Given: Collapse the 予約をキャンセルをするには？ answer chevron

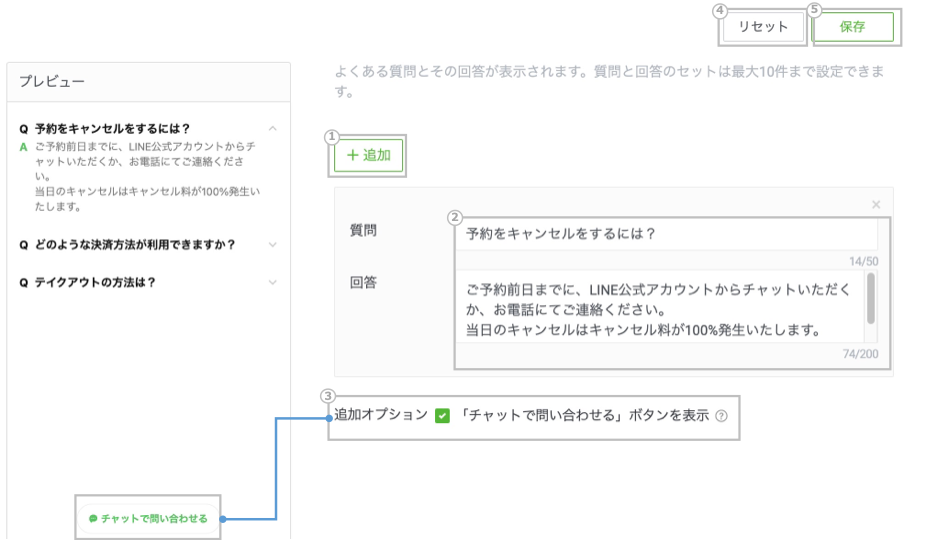Looking at the screenshot, I should click(273, 129).
